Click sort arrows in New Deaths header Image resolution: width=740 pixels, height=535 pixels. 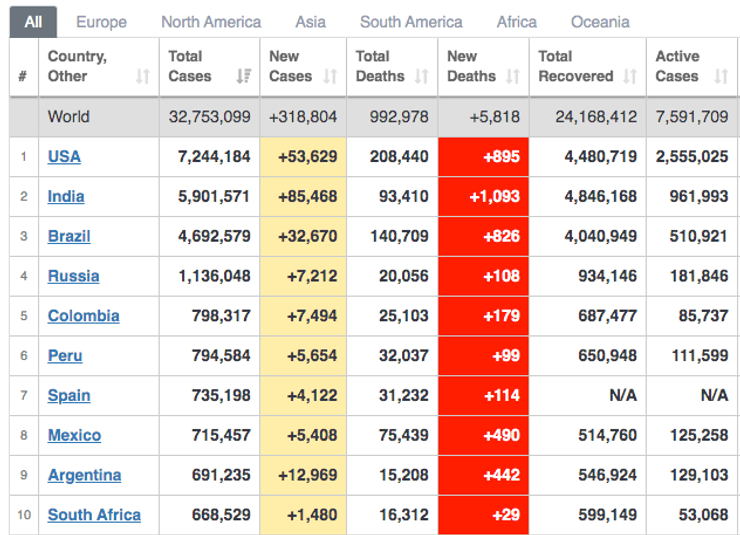click(x=512, y=77)
